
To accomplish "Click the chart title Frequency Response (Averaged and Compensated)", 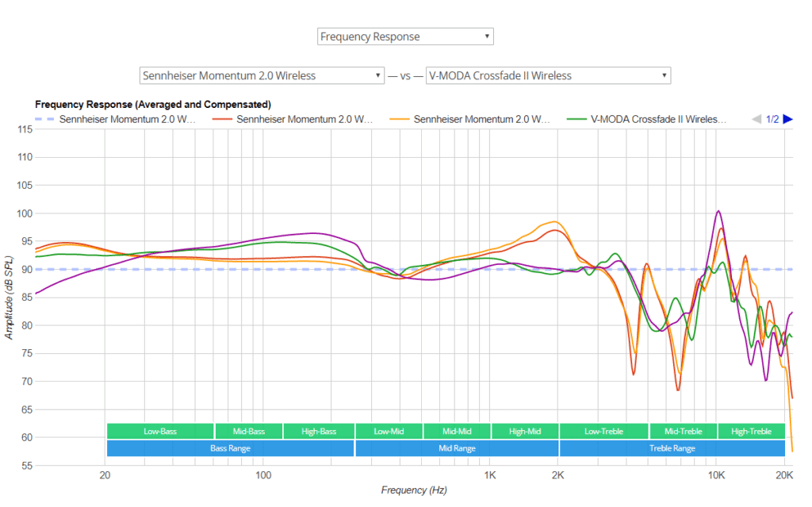I will point(153,104).
